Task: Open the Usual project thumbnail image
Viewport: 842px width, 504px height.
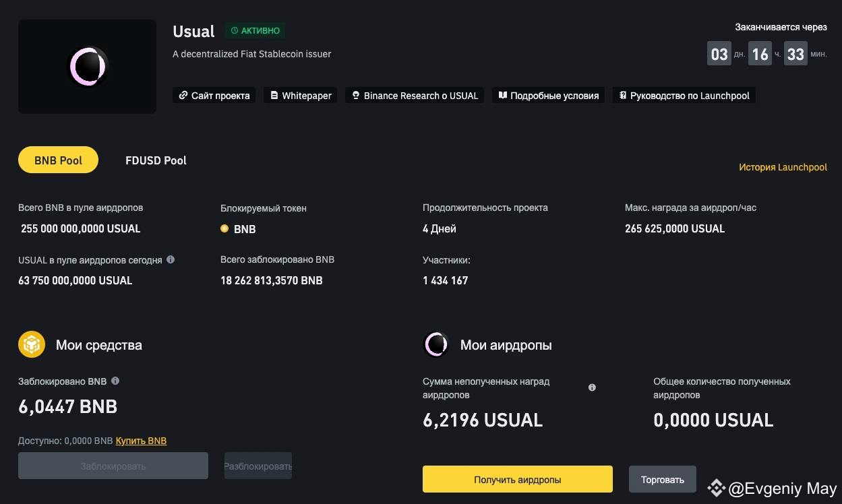Action: [x=87, y=66]
